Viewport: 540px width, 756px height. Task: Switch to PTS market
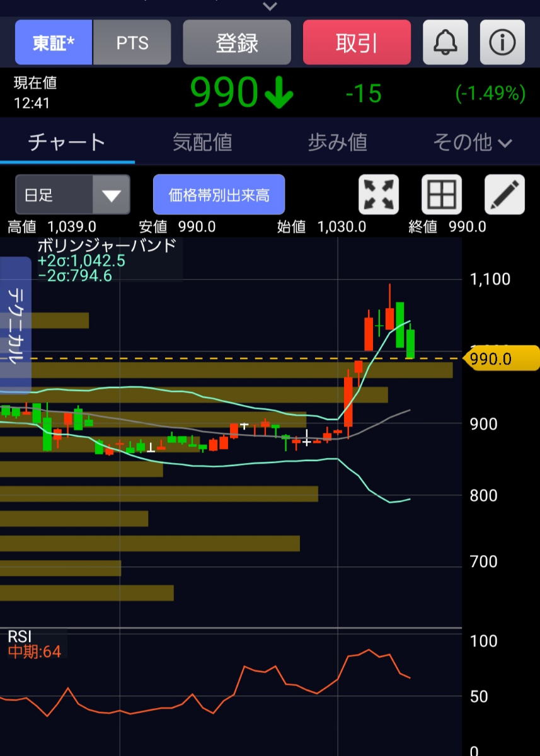(x=132, y=42)
